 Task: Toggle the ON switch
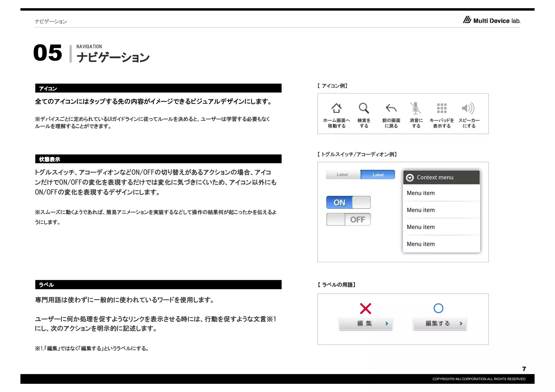pyautogui.click(x=348, y=202)
